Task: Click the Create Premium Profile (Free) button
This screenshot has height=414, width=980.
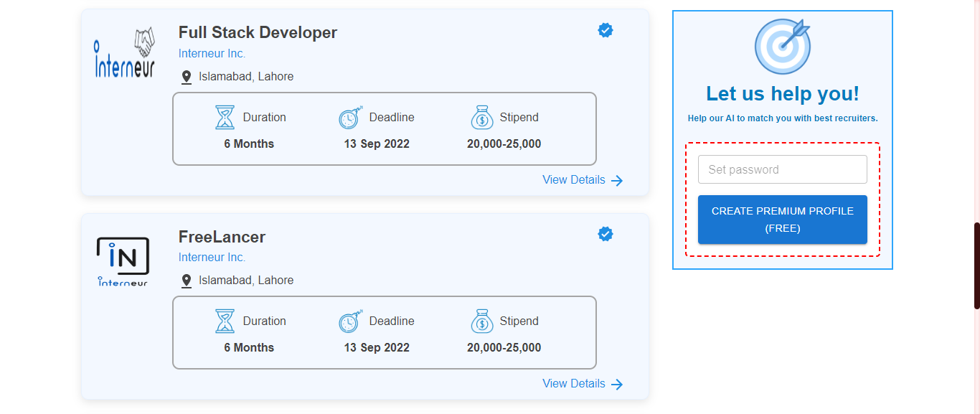Action: pyautogui.click(x=783, y=220)
